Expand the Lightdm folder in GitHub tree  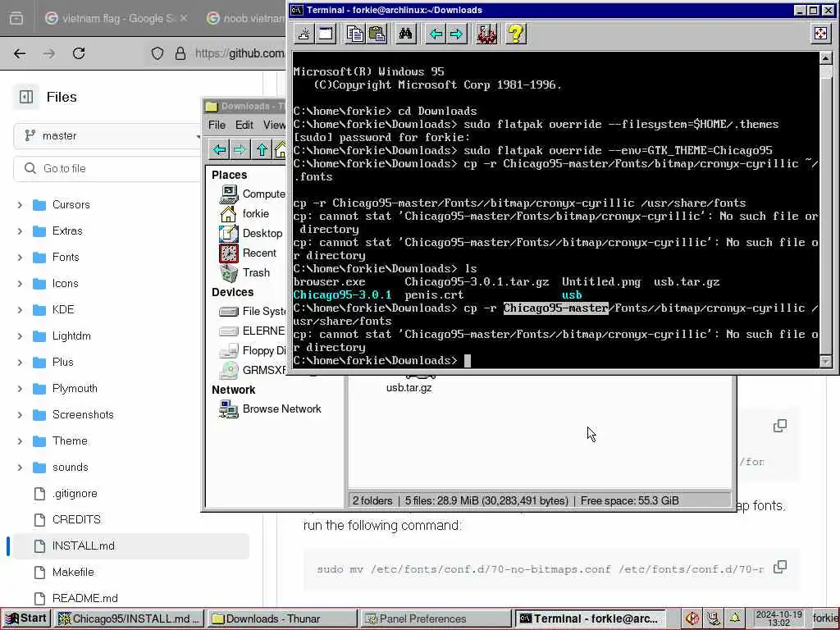pyautogui.click(x=20, y=336)
